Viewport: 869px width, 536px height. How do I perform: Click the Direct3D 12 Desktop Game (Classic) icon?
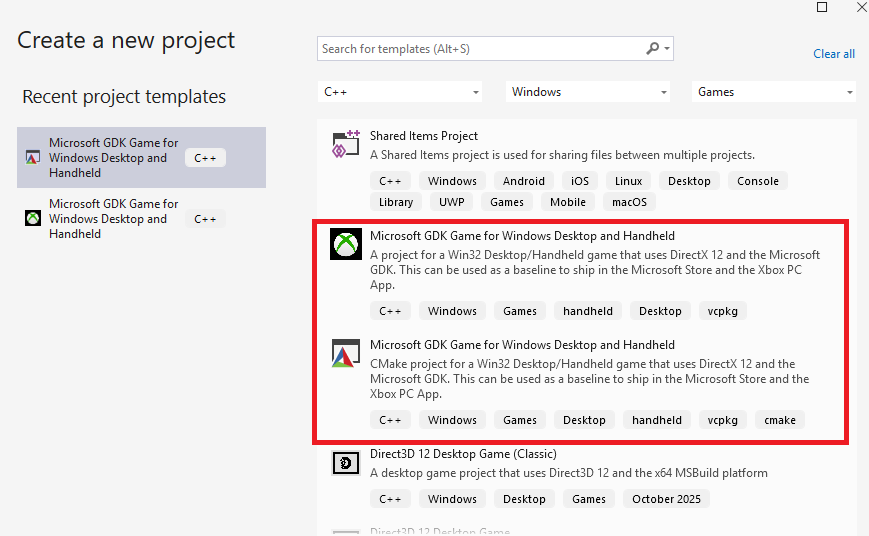pyautogui.click(x=346, y=462)
